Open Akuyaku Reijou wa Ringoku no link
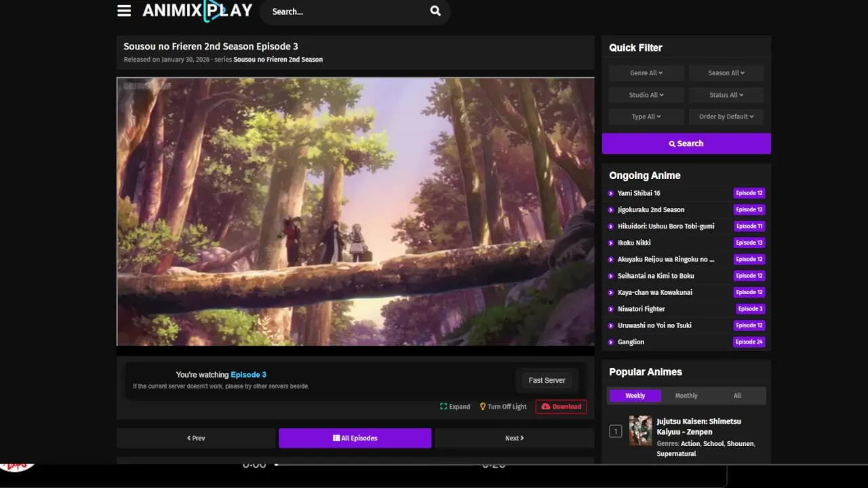The image size is (868, 488). click(x=666, y=259)
